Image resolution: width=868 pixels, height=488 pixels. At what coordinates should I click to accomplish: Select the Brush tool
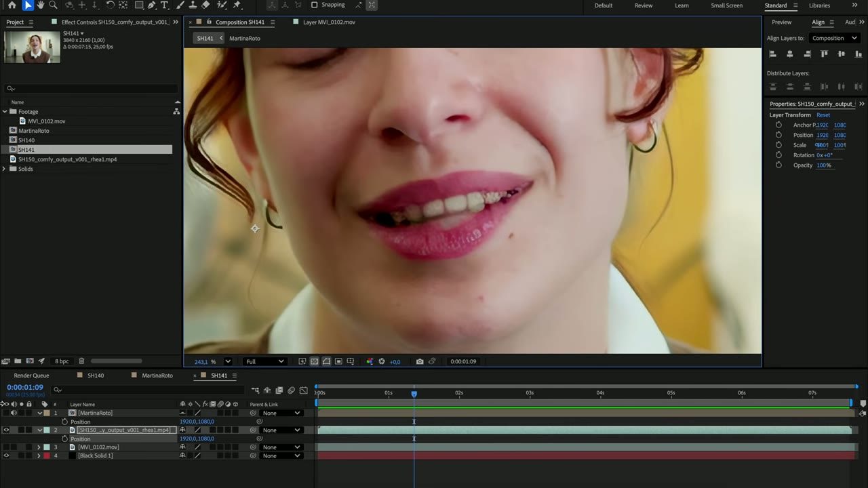pyautogui.click(x=181, y=5)
